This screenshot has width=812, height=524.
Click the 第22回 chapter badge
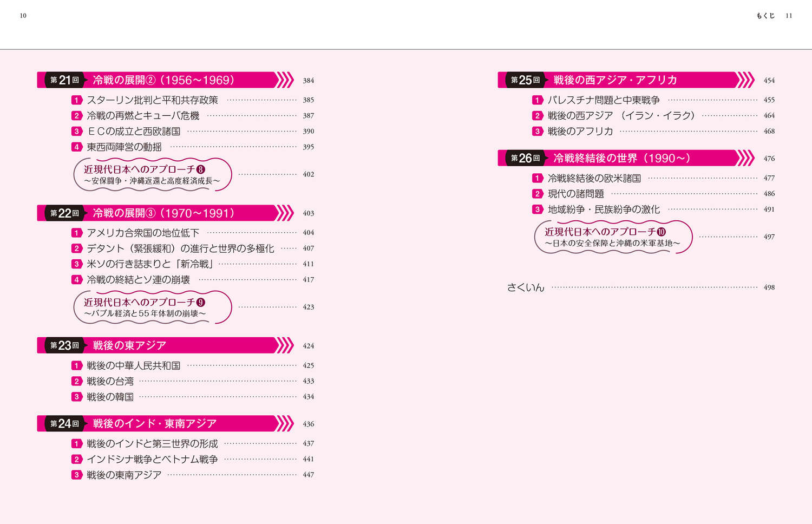[64, 213]
